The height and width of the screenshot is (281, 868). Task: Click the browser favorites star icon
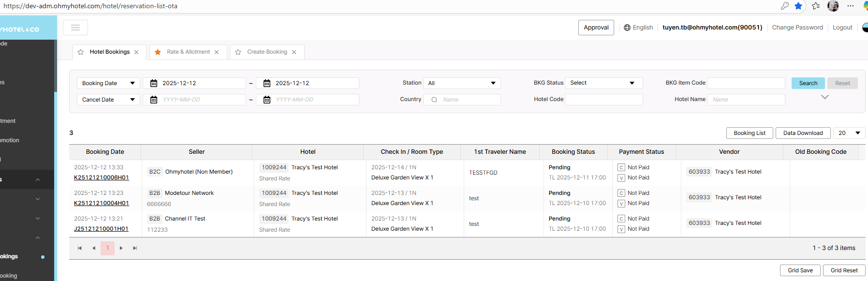point(798,6)
